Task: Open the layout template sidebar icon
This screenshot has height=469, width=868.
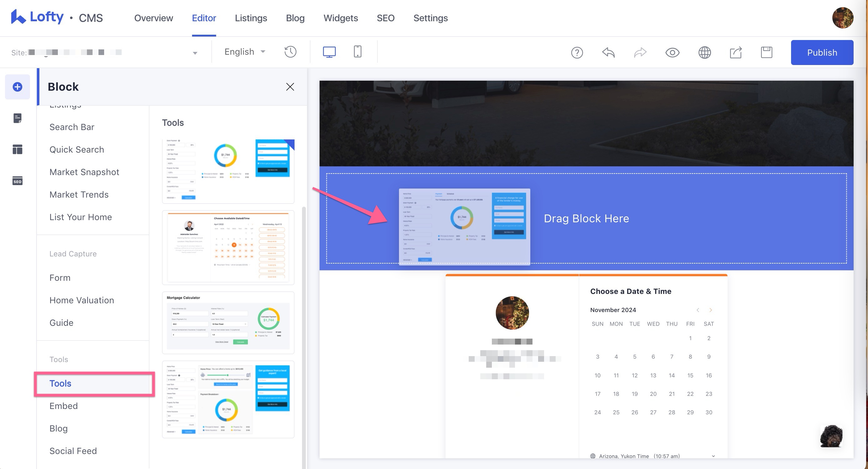Action: [18, 149]
